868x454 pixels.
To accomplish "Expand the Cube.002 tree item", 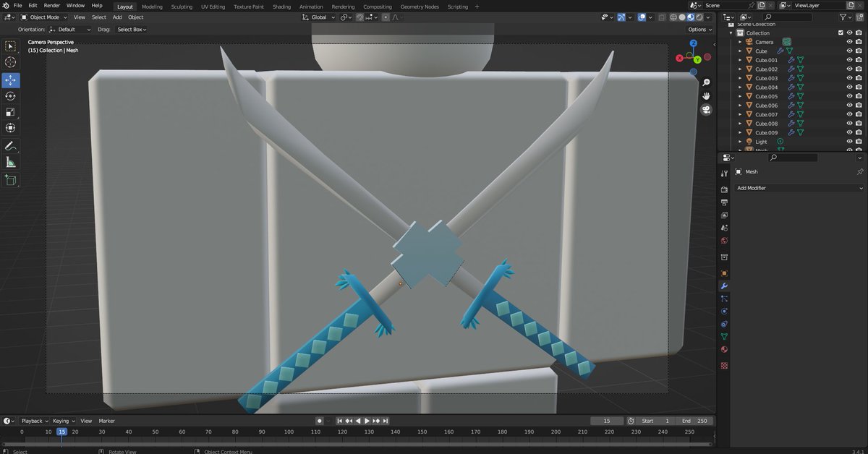I will (x=740, y=69).
